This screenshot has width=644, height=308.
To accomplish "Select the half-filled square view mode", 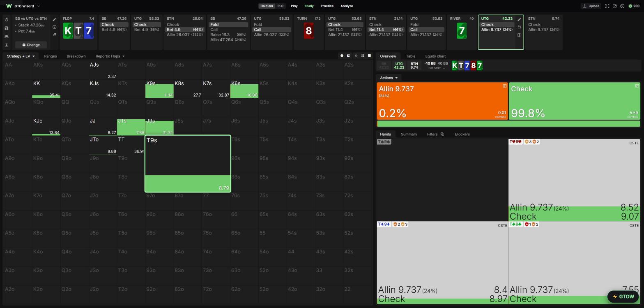I will pyautogui.click(x=348, y=56).
